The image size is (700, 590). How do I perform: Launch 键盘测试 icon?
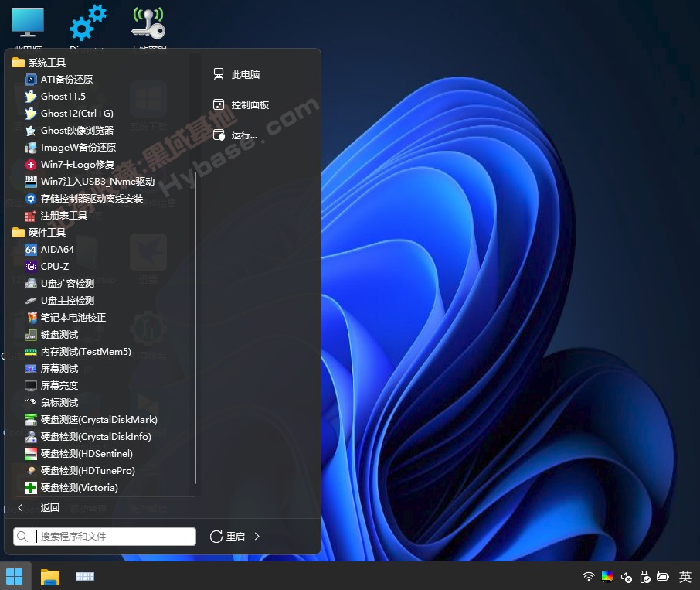[30, 335]
